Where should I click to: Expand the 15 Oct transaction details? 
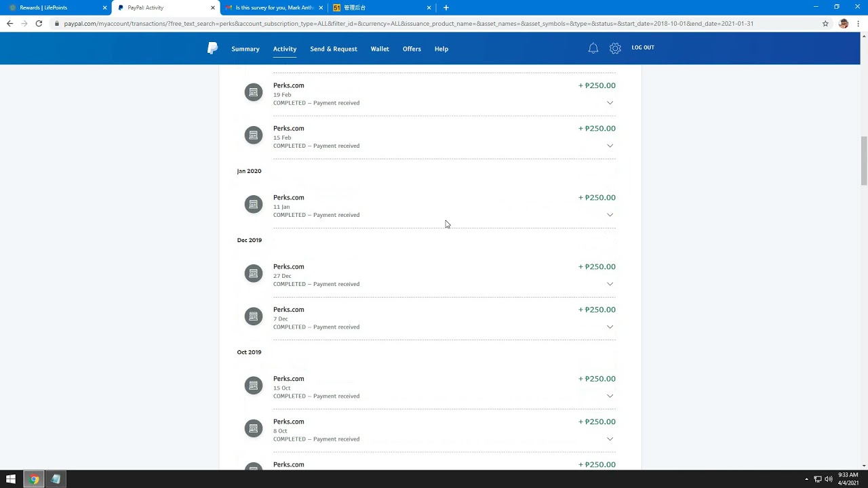[x=610, y=396]
